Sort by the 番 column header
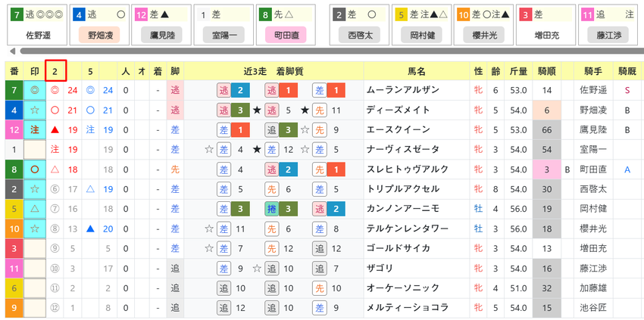 coord(14,71)
